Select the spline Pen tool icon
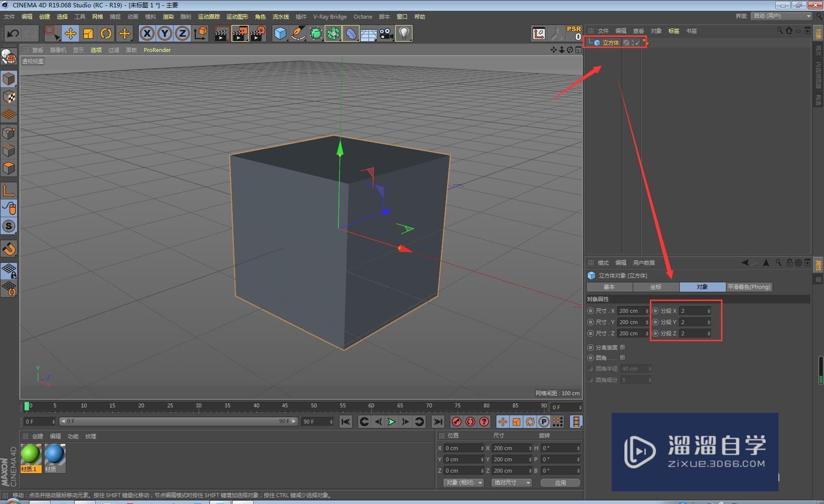This screenshot has height=504, width=824. pos(298,33)
